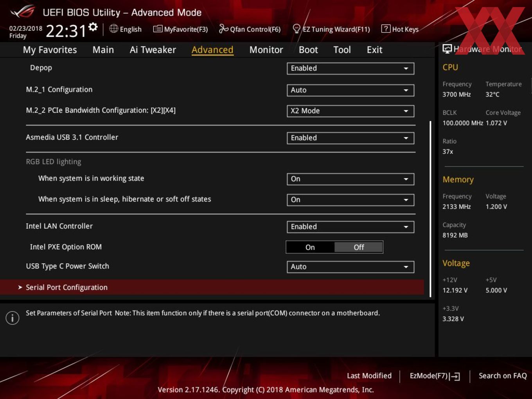Click the MyFavorite list icon
Screen dimensions: 532x399
coord(158,29)
